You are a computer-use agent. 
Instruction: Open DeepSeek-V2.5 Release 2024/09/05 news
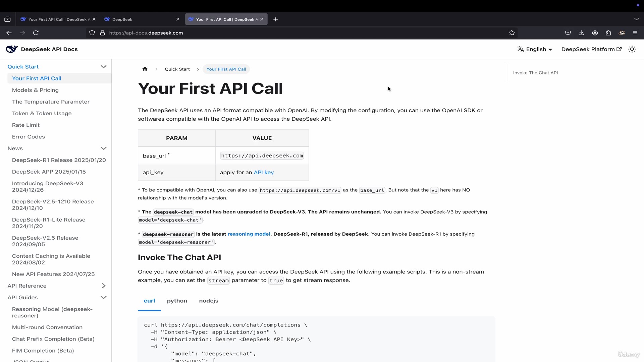pos(45,241)
